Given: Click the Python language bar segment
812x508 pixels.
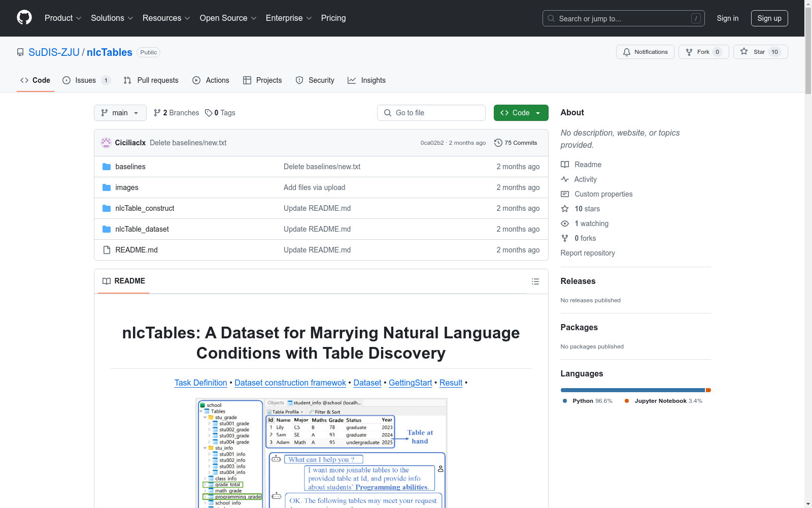Looking at the screenshot, I should click(x=633, y=390).
